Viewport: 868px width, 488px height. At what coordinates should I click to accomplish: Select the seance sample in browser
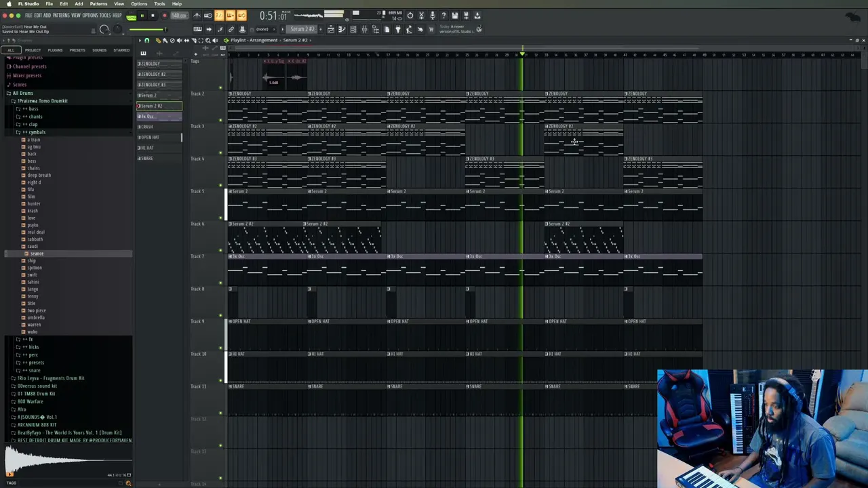[37, 253]
